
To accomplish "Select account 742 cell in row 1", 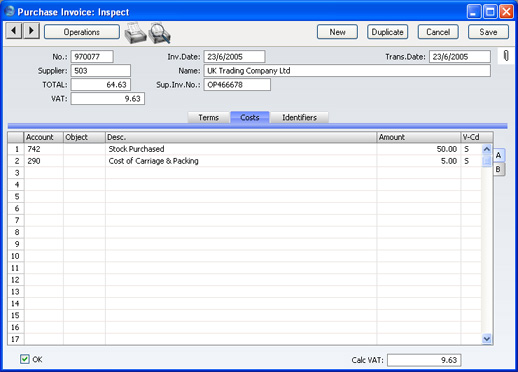I will pyautogui.click(x=44, y=149).
